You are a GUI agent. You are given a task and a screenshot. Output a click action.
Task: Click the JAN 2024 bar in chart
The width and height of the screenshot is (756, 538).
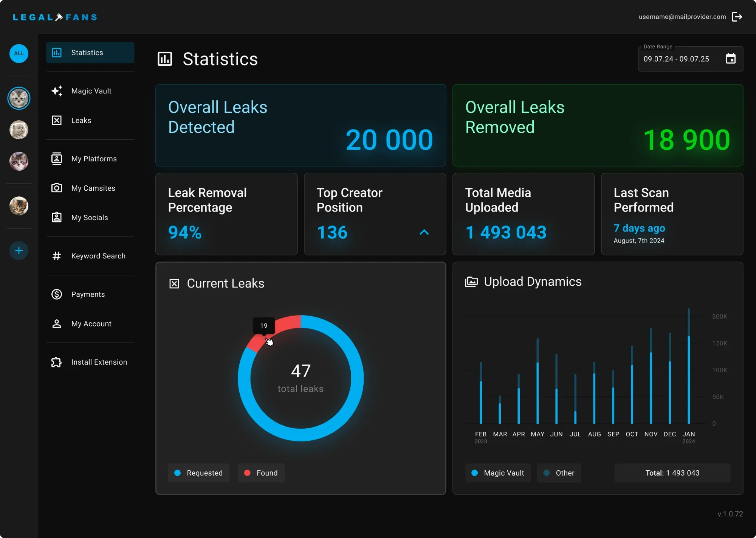689,366
